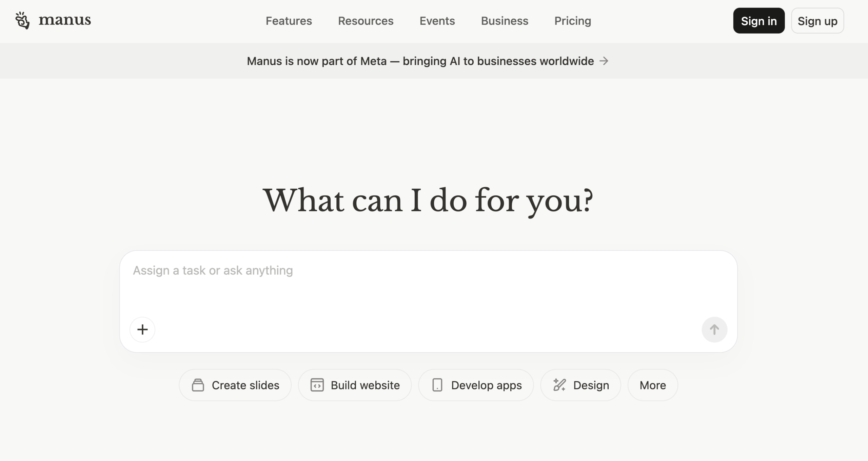Click the Manus hand logo icon
The width and height of the screenshot is (868, 461).
(22, 20)
